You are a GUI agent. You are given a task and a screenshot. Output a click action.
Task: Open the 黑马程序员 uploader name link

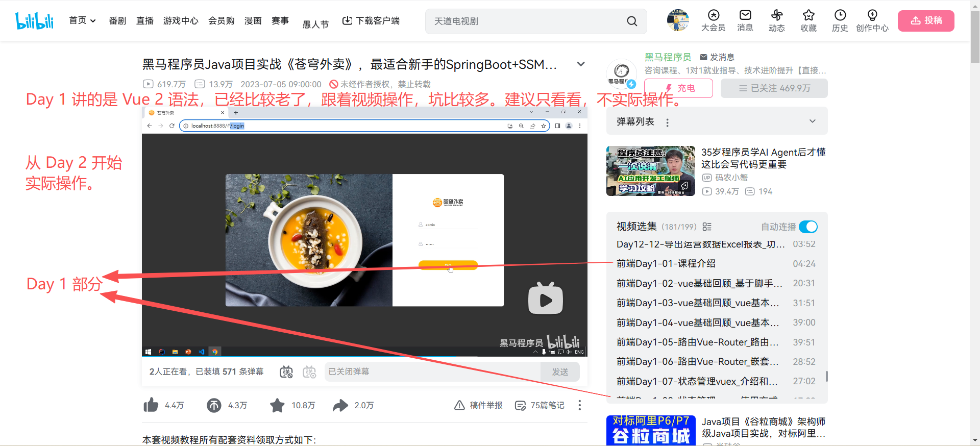[x=668, y=57]
